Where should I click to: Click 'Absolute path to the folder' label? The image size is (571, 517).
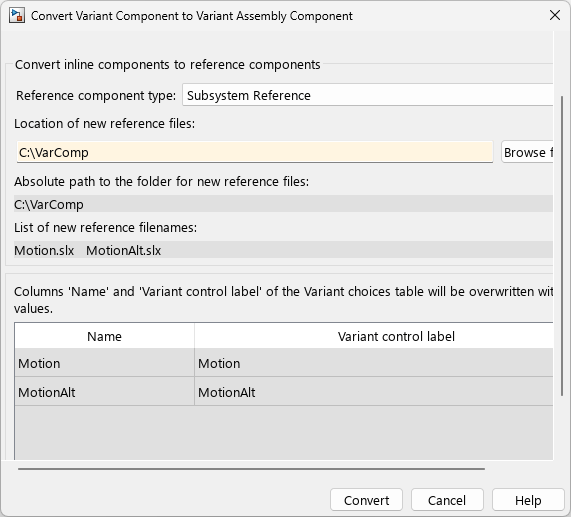[161, 181]
